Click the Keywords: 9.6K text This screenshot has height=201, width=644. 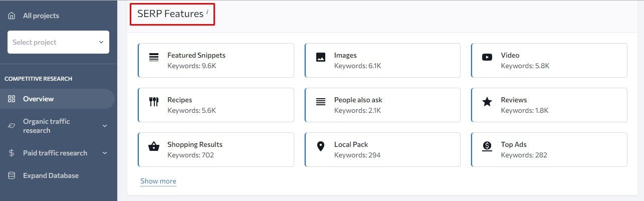192,66
